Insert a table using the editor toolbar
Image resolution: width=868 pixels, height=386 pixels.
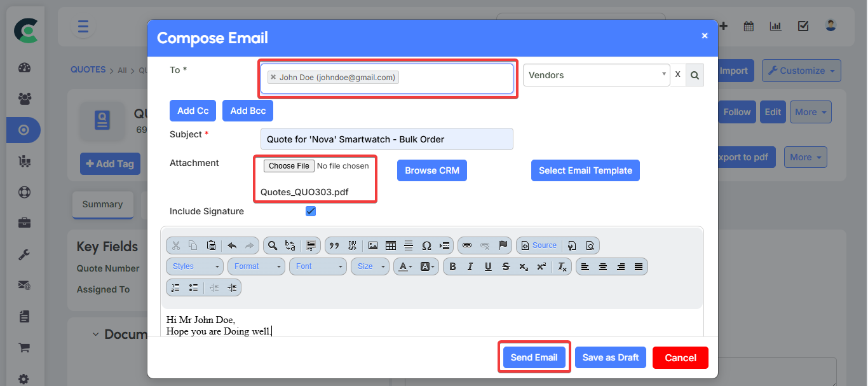(x=391, y=245)
